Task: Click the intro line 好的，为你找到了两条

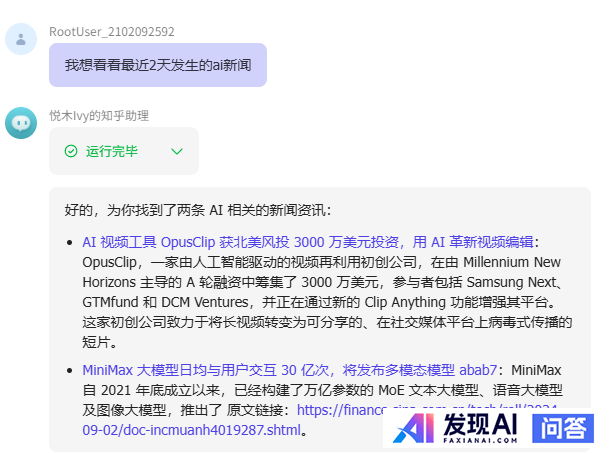Action: [x=197, y=210]
